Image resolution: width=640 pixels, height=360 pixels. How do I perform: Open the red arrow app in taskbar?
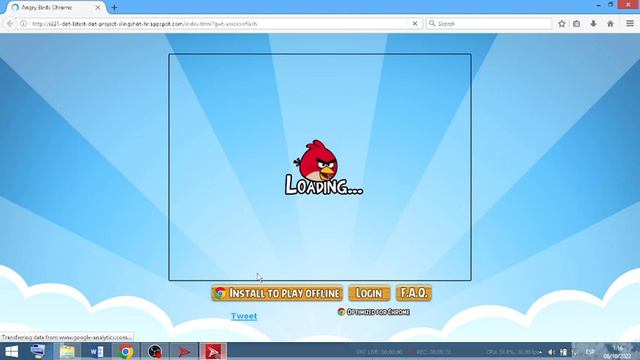click(184, 351)
